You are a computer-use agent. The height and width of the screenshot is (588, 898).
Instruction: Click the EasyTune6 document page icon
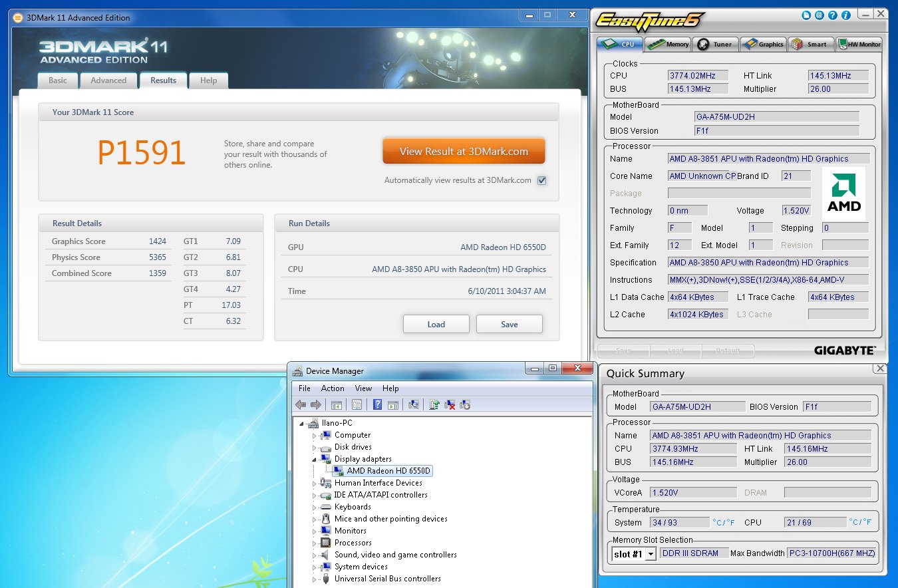(807, 14)
